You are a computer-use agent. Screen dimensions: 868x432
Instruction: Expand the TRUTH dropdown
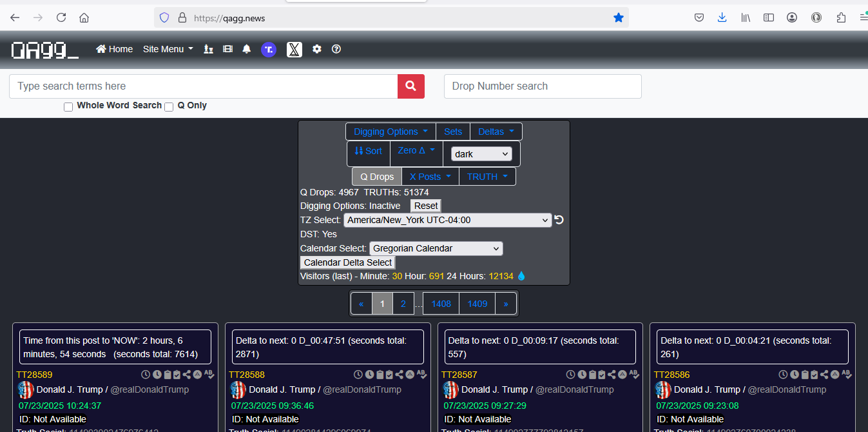point(487,177)
